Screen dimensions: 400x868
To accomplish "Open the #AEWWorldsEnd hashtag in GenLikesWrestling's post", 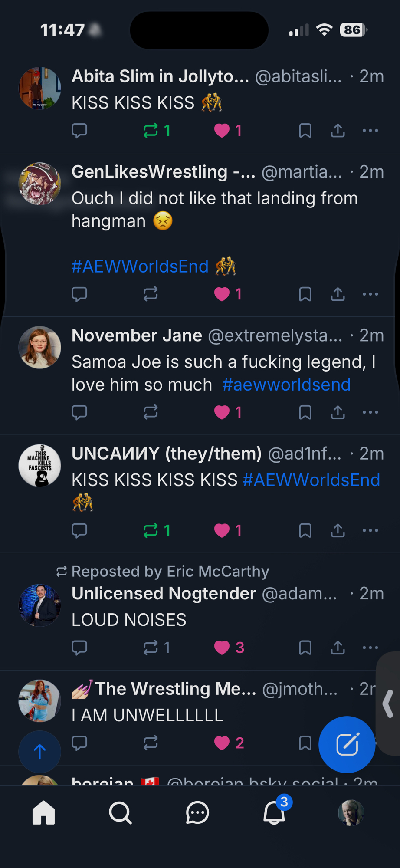I will 140,266.
